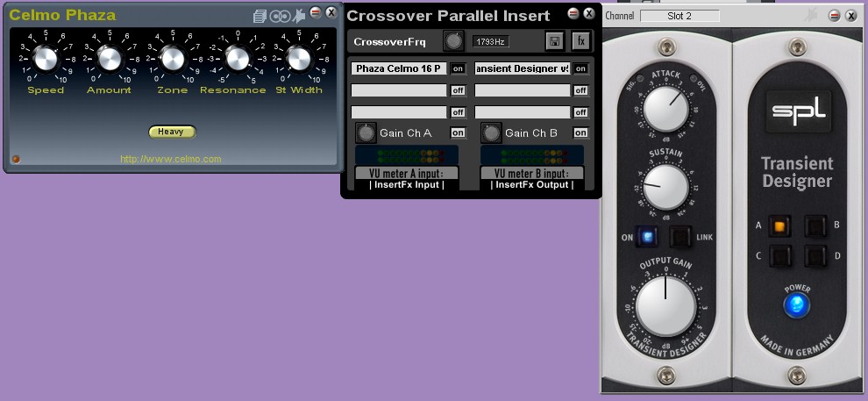Image resolution: width=868 pixels, height=401 pixels.
Task: Disable the Phaza Celmo 16 P insert
Action: [x=458, y=68]
